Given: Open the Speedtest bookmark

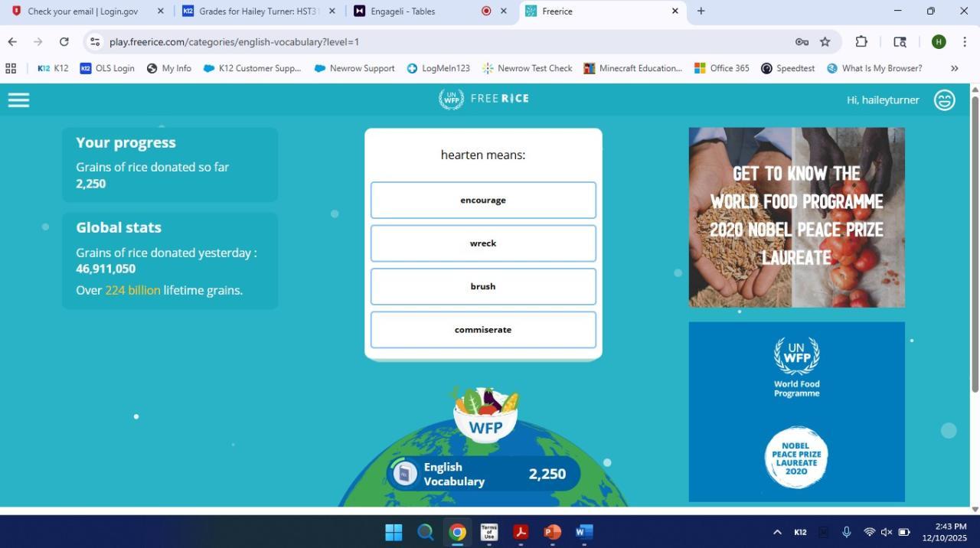Looking at the screenshot, I should click(788, 68).
